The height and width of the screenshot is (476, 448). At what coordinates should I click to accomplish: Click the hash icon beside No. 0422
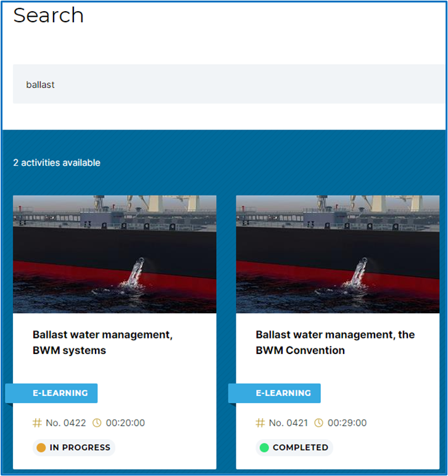point(37,423)
